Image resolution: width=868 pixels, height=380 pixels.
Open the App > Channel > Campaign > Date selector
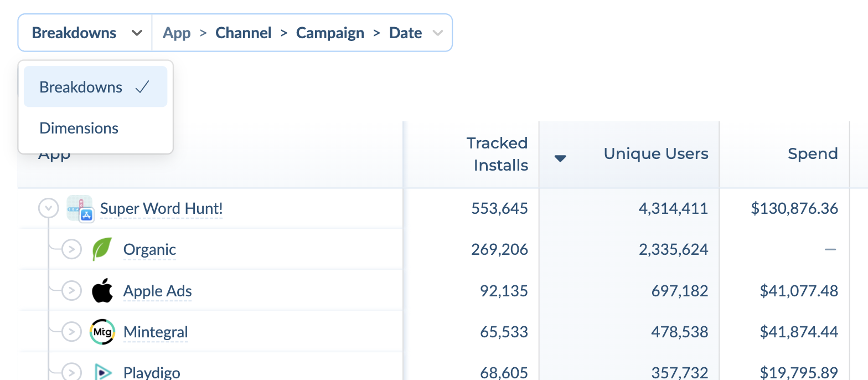coord(302,33)
